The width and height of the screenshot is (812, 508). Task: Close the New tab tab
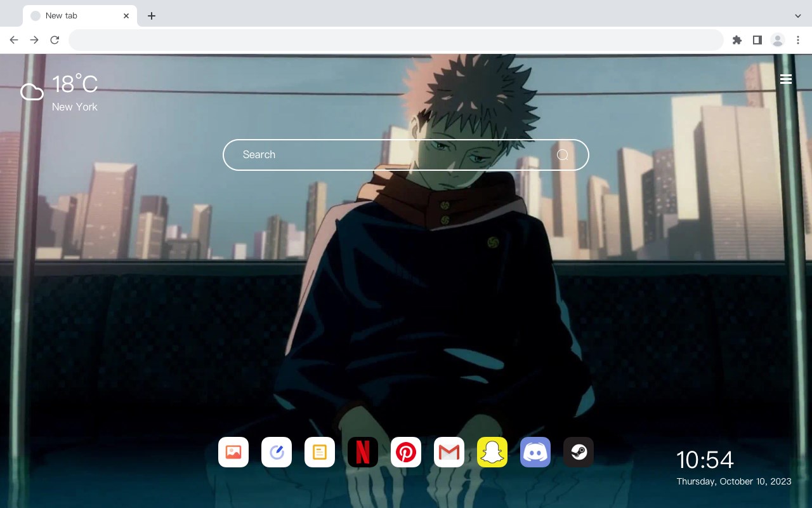point(126,16)
